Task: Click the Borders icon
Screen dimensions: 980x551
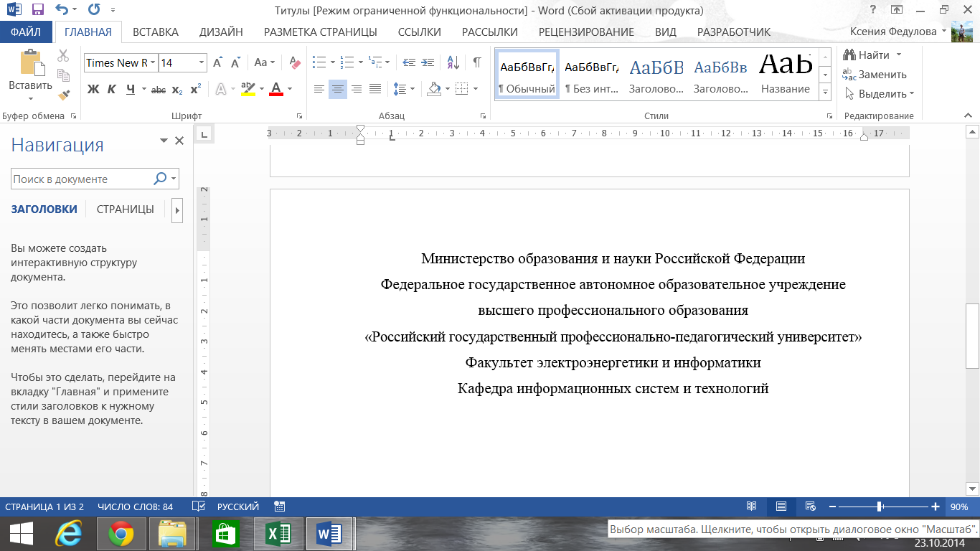Action: (461, 90)
